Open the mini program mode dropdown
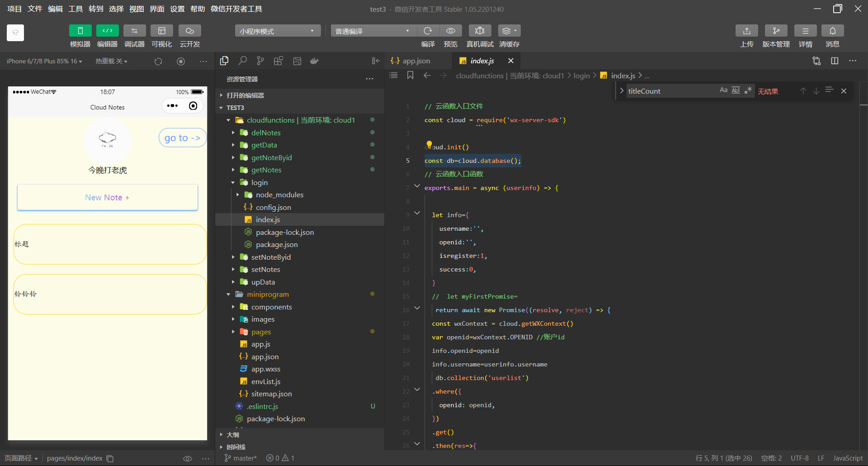The image size is (868, 466). click(x=278, y=31)
